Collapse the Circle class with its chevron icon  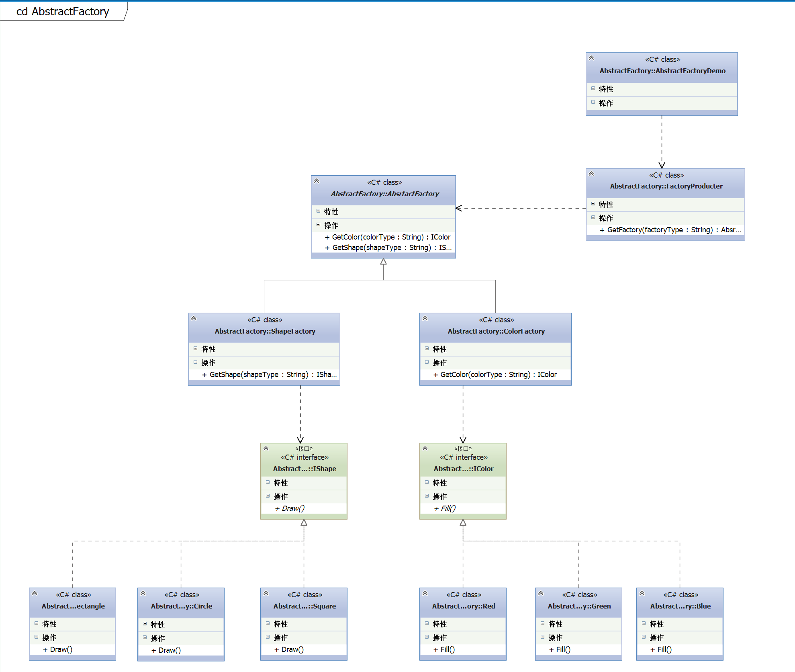pyautogui.click(x=143, y=593)
